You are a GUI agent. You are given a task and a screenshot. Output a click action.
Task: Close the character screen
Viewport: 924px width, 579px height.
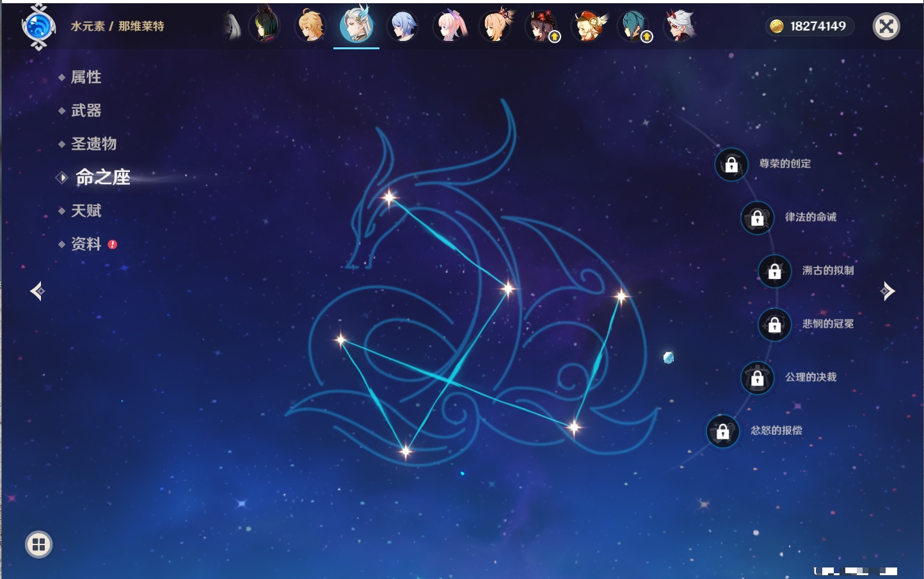[886, 26]
